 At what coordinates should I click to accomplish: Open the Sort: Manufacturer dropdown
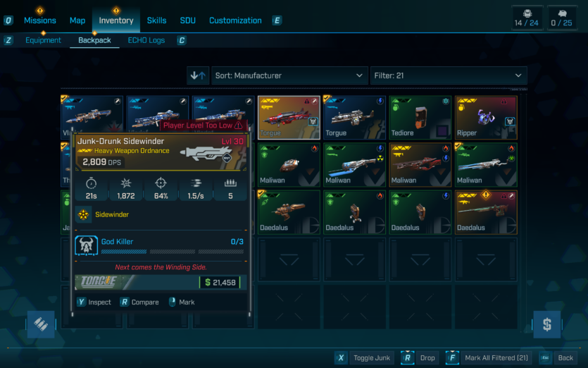point(289,75)
